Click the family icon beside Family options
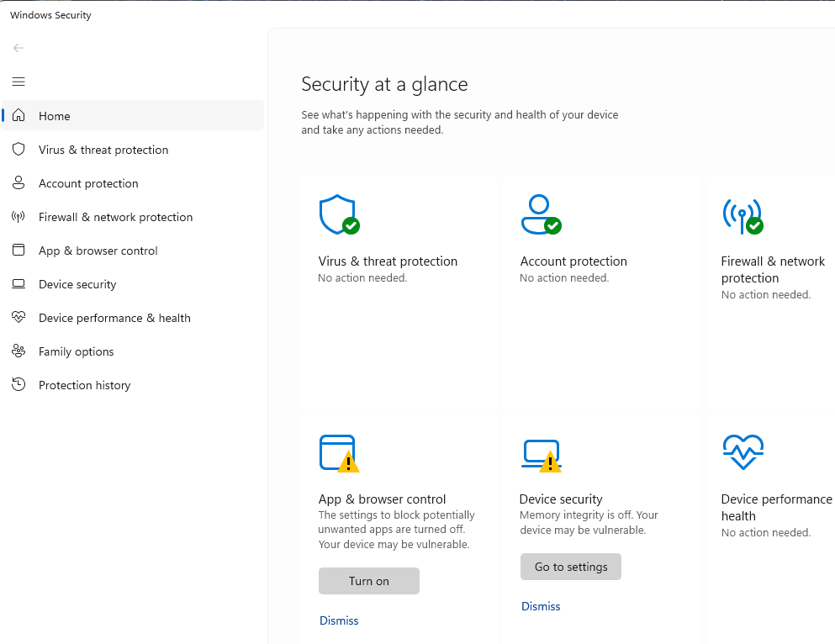The width and height of the screenshot is (835, 644). [18, 351]
